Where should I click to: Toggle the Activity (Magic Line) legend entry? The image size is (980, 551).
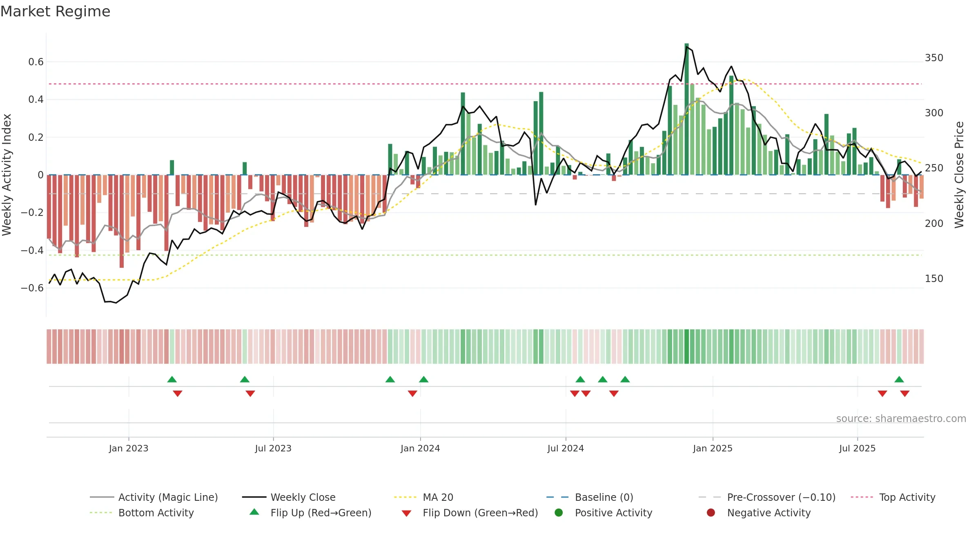click(154, 497)
